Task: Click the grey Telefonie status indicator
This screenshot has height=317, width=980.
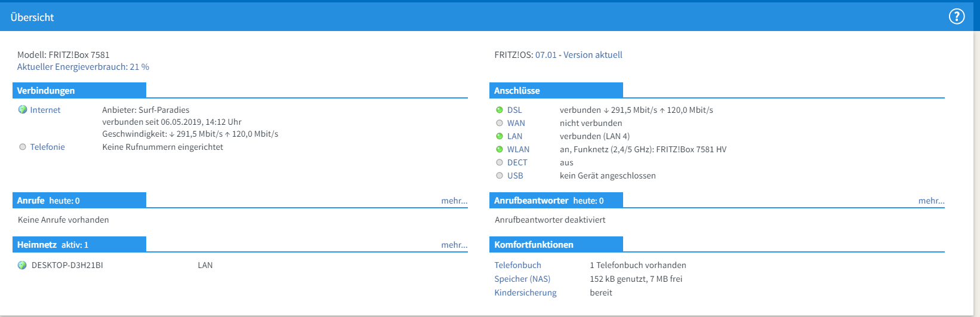Action: click(x=23, y=147)
